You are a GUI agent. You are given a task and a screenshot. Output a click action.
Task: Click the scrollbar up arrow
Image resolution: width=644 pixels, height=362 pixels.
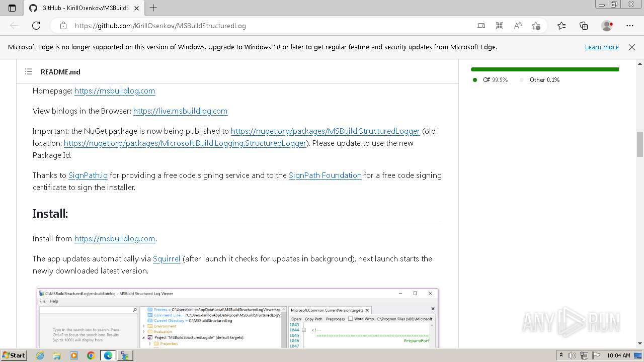(x=640, y=64)
